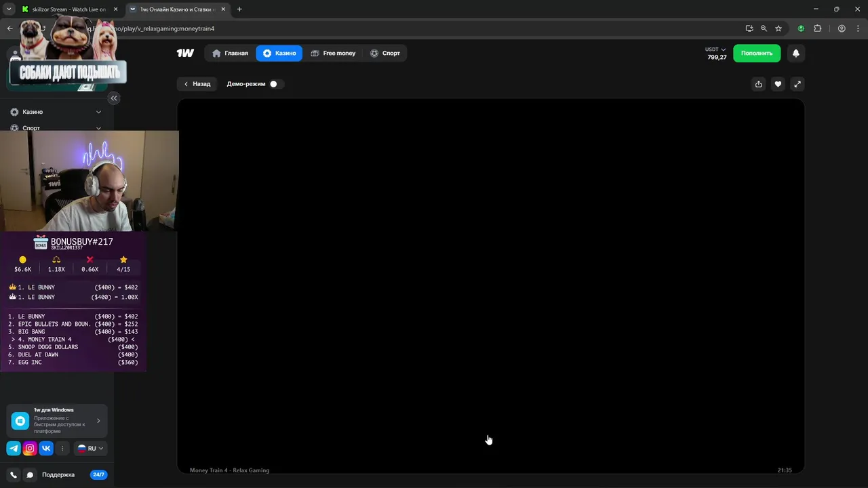Open a new browser tab
This screenshot has width=868, height=488.
click(x=239, y=9)
